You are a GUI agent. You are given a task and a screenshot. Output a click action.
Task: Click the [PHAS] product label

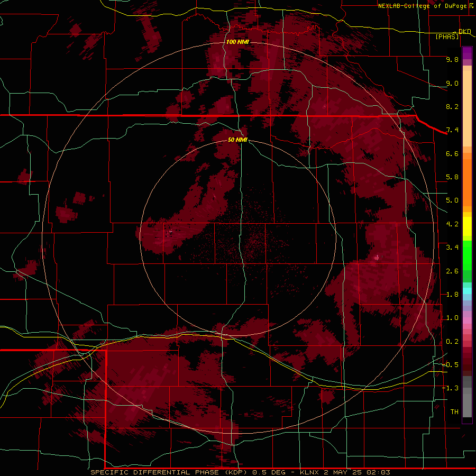pyautogui.click(x=447, y=36)
